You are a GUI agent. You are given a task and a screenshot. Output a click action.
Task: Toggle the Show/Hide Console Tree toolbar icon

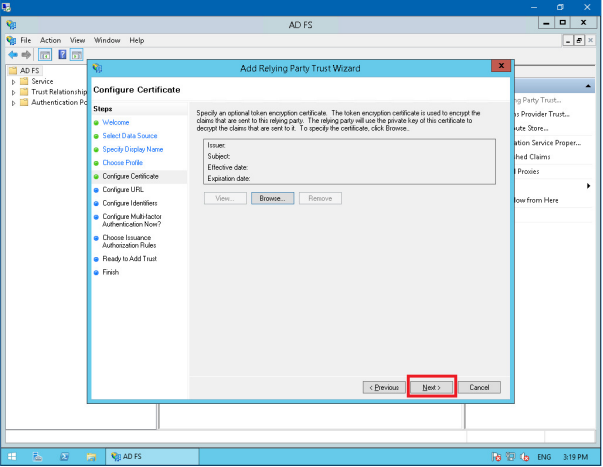coord(45,54)
